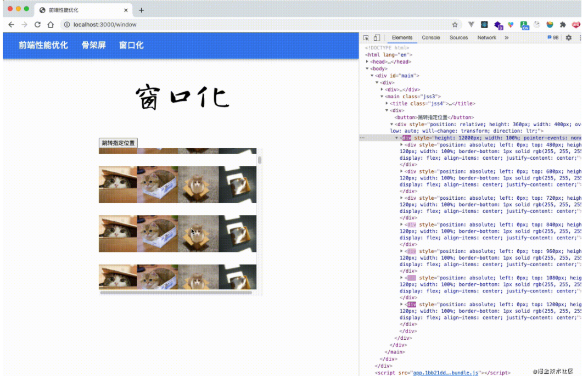
Task: Open the app bundle.js script link
Action: pos(445,373)
